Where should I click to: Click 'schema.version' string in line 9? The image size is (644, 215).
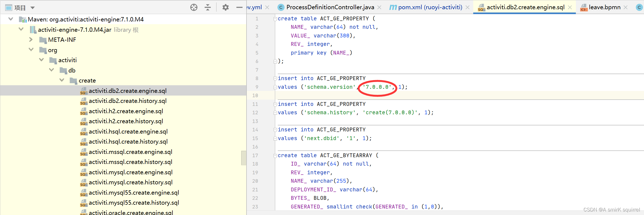(x=330, y=87)
